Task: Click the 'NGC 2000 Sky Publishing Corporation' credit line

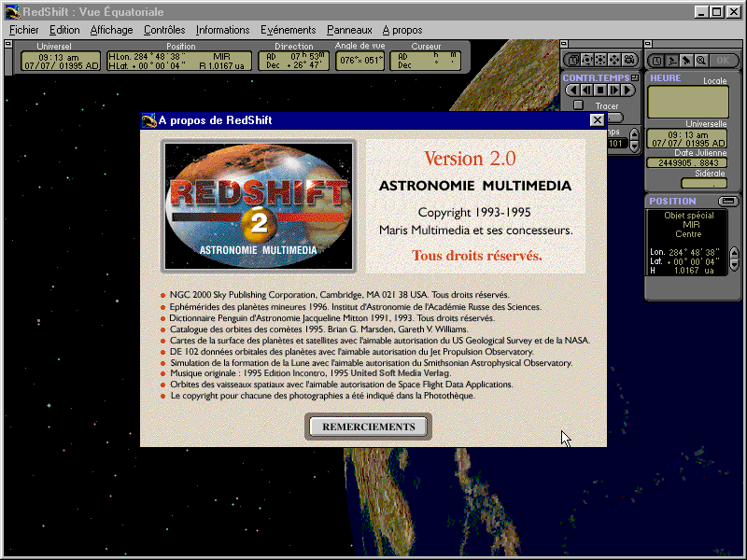Action: [340, 295]
